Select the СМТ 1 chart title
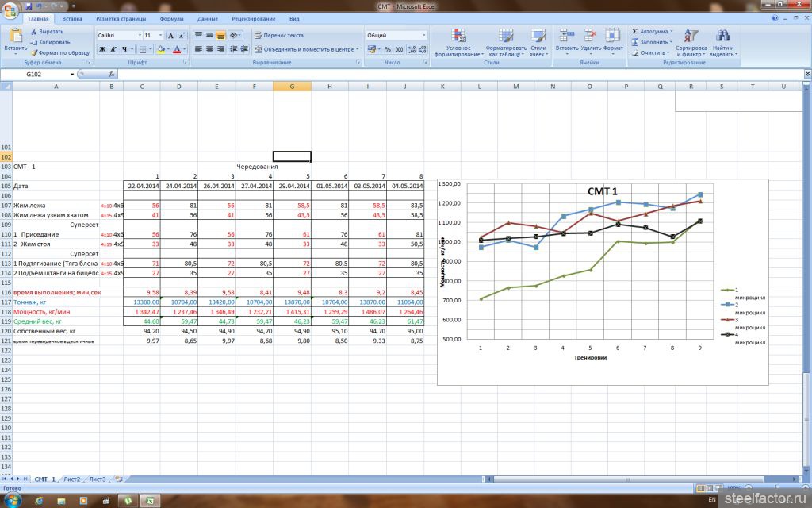Image resolution: width=812 pixels, height=508 pixels. pyautogui.click(x=603, y=191)
